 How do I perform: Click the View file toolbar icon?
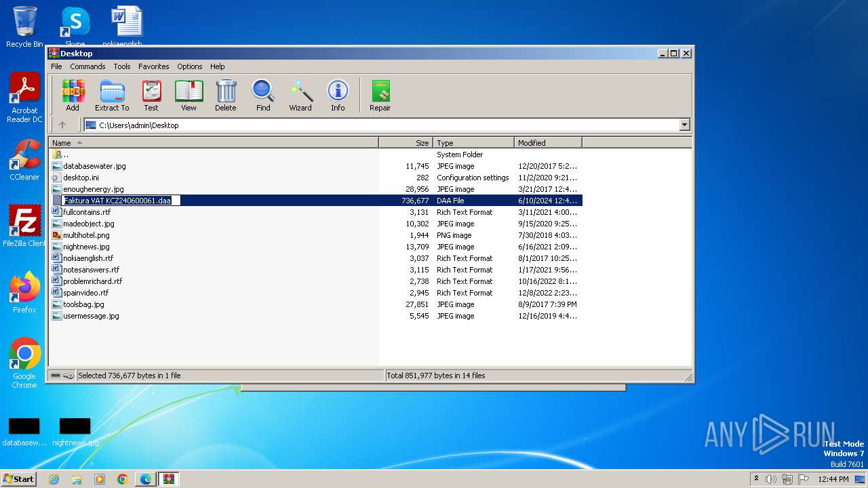point(189,95)
